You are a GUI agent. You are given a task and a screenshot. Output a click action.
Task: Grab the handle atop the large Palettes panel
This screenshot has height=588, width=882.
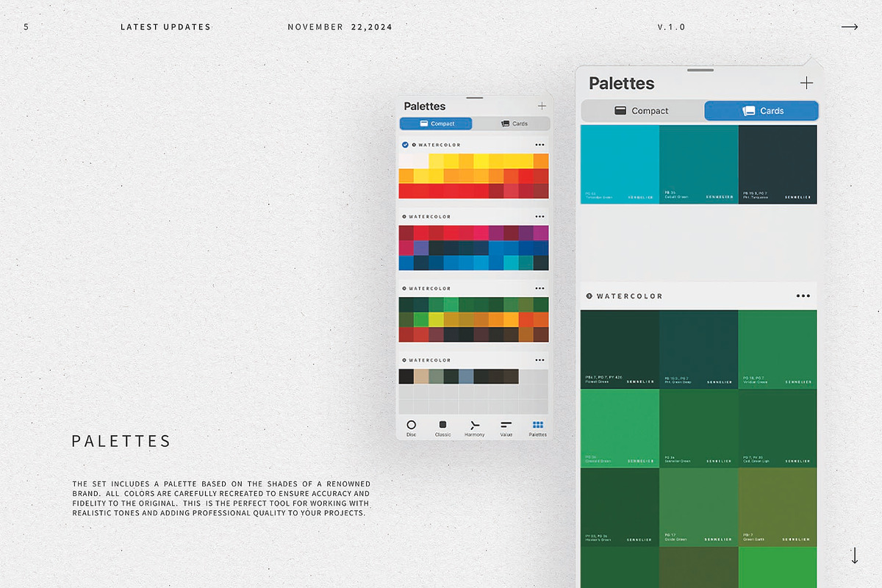click(x=699, y=70)
